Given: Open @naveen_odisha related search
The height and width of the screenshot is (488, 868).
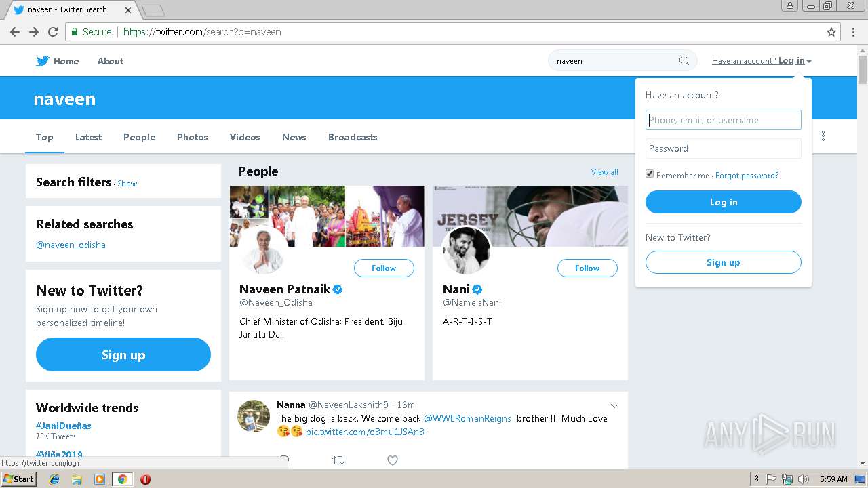Looking at the screenshot, I should pyautogui.click(x=71, y=245).
